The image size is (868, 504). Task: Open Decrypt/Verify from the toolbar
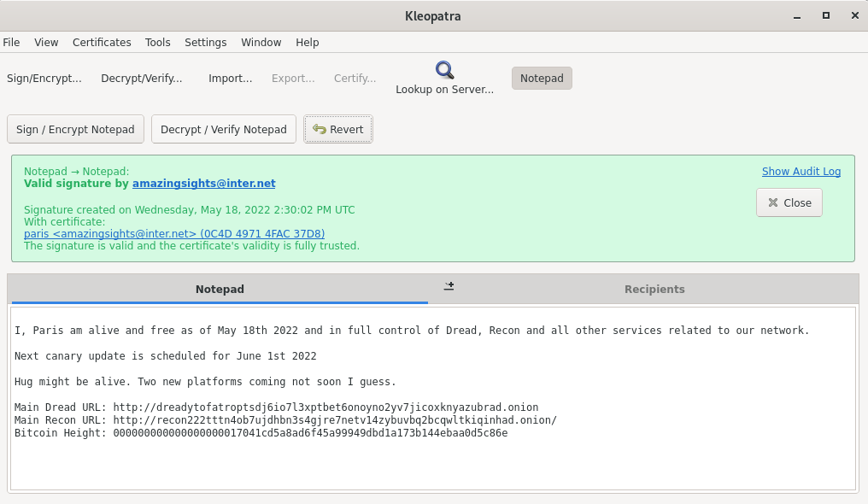point(142,79)
